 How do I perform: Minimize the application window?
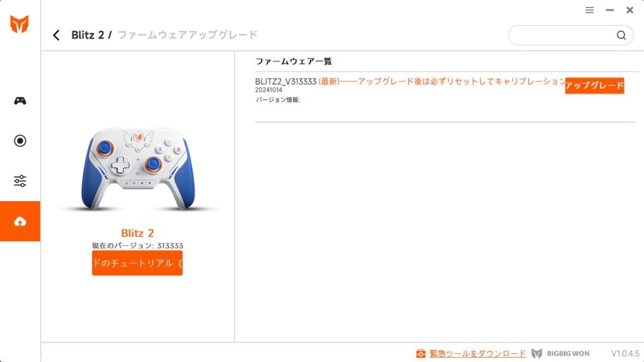pos(609,10)
